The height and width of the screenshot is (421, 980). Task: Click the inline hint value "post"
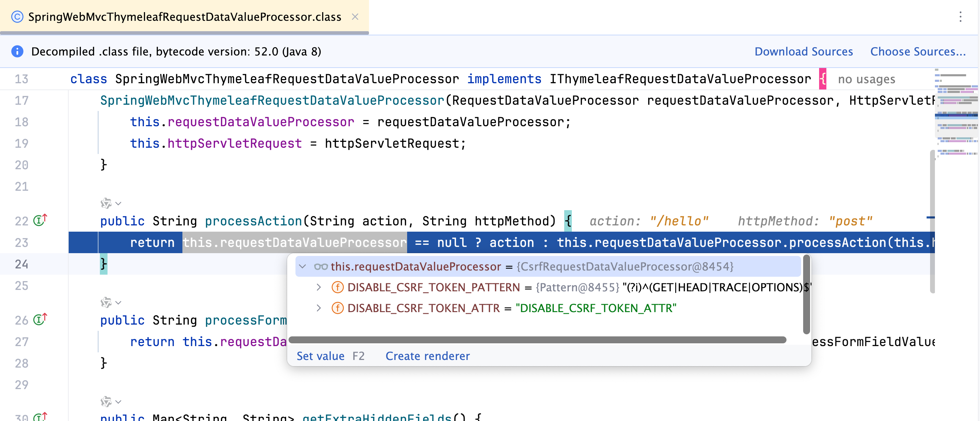pyautogui.click(x=851, y=221)
